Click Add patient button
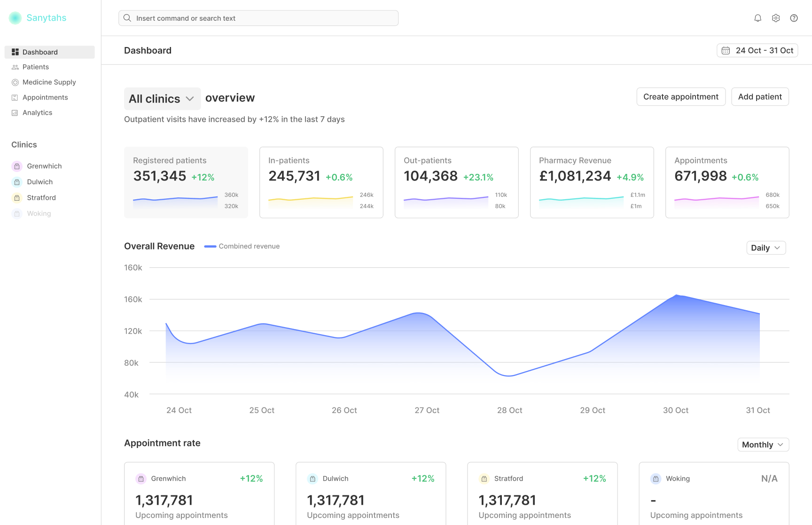The height and width of the screenshot is (525, 812). pos(760,97)
